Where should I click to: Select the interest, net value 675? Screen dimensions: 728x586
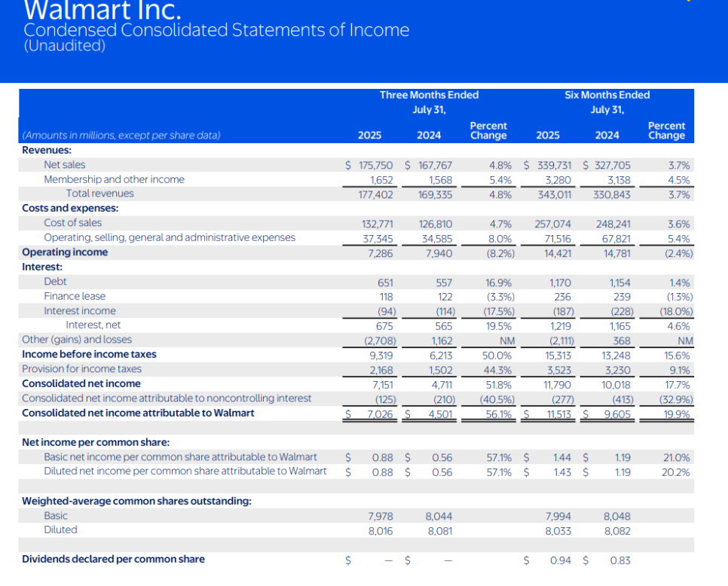pos(384,326)
